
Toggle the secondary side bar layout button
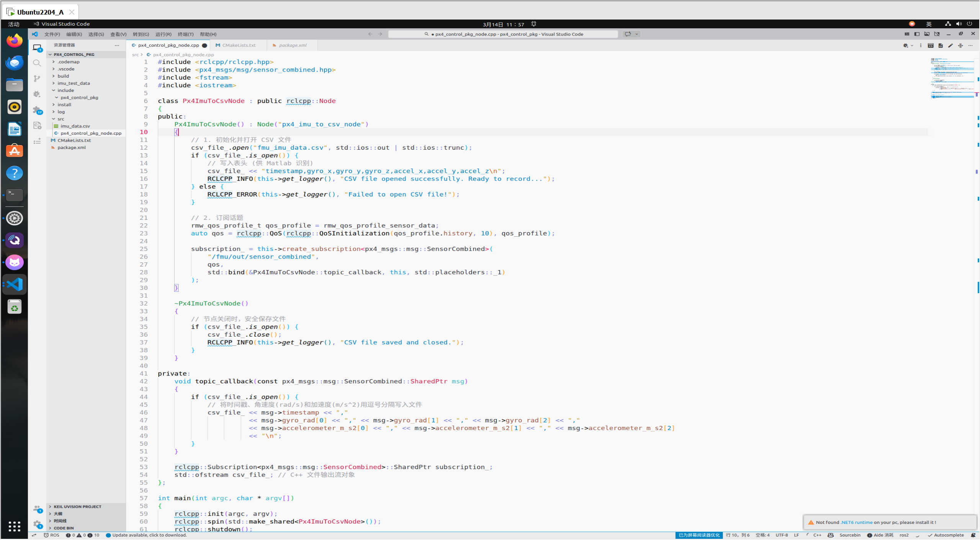[x=937, y=34]
